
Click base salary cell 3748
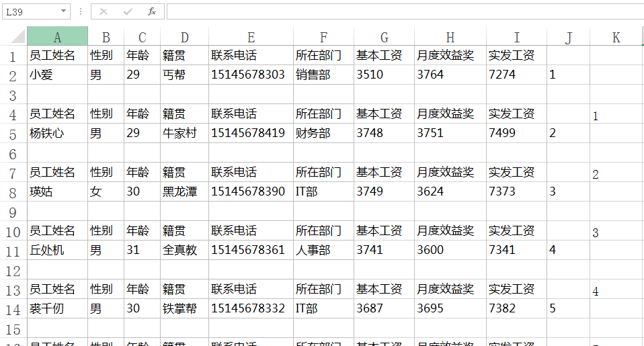coord(384,134)
